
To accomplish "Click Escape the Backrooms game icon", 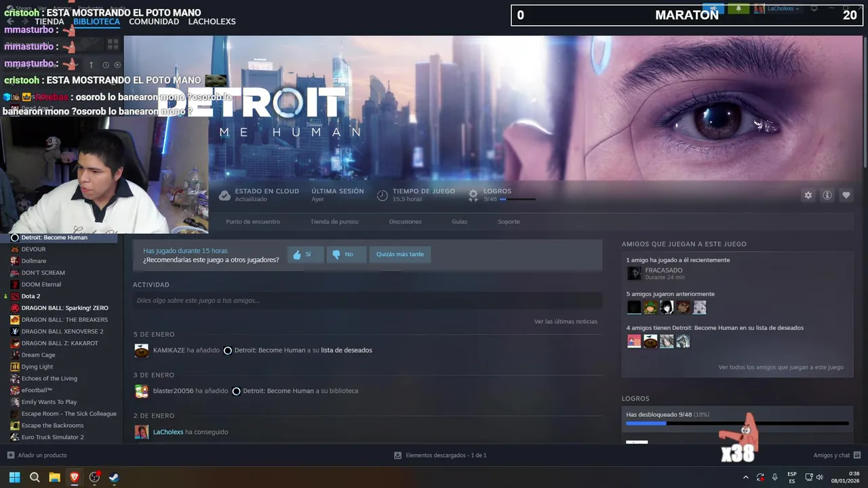I will [15, 426].
